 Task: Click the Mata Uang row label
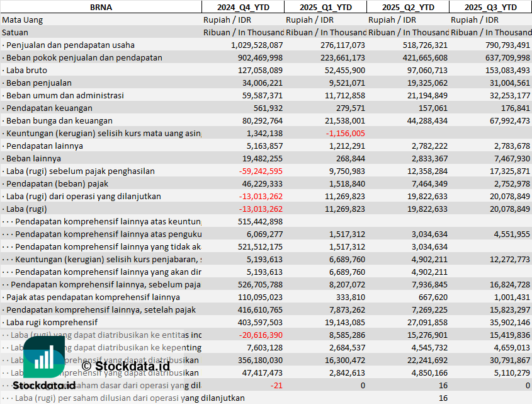click(x=23, y=20)
